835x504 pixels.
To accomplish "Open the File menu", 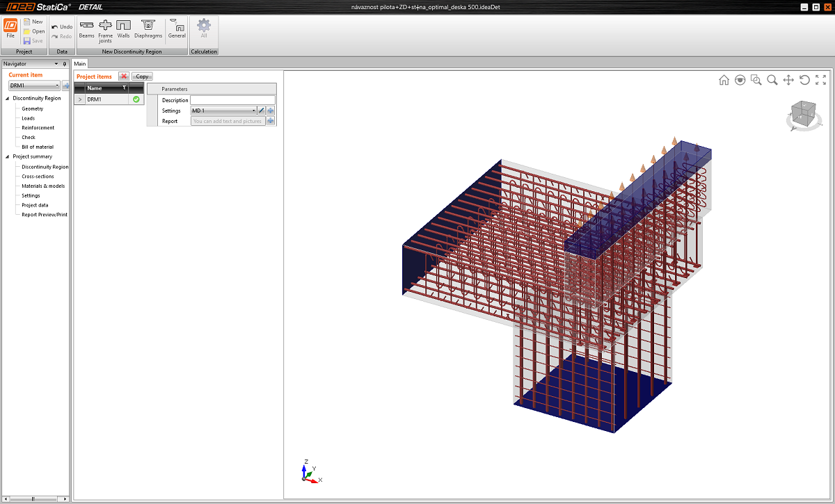I will pyautogui.click(x=10, y=28).
